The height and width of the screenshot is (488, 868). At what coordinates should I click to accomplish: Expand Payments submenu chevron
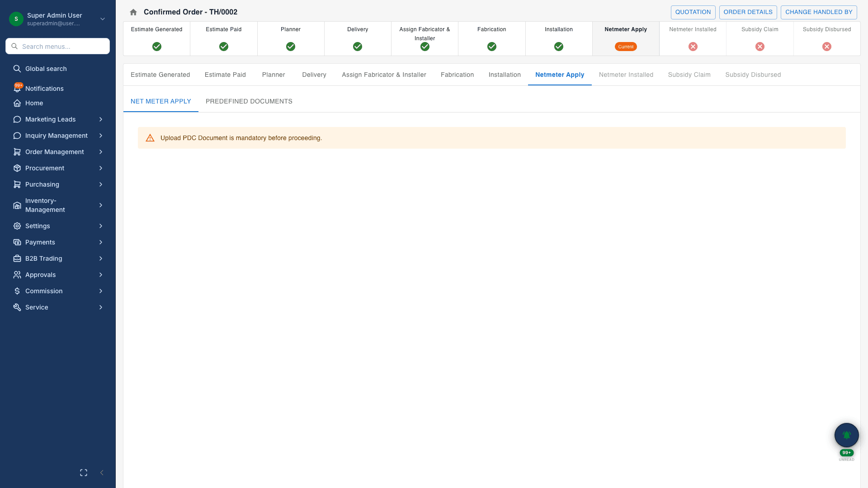(101, 242)
